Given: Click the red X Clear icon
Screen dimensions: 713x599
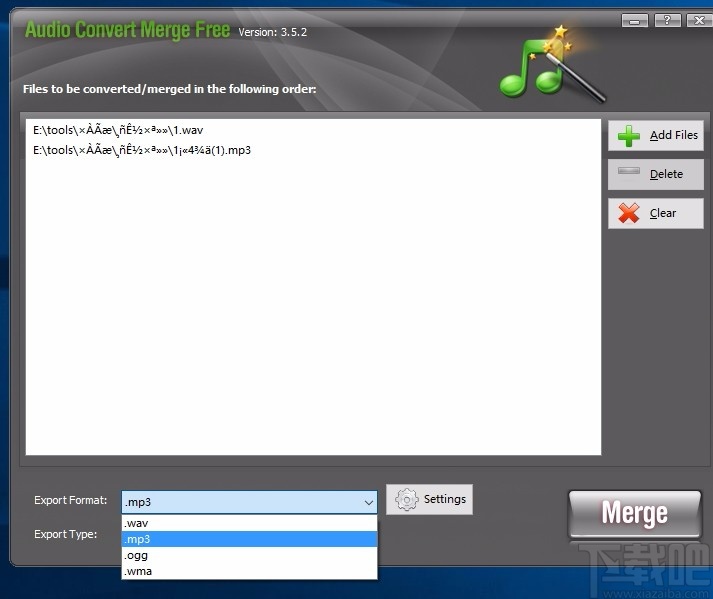Looking at the screenshot, I should coord(629,213).
